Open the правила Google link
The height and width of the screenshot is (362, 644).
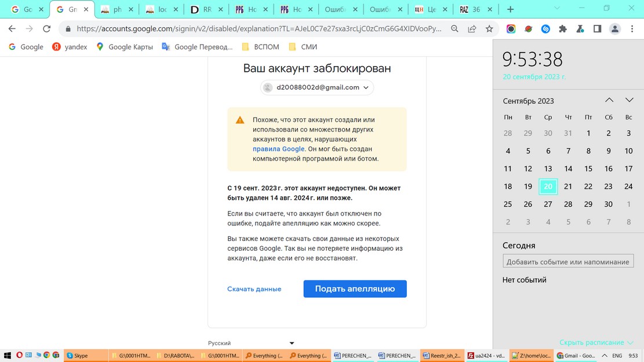point(278,149)
